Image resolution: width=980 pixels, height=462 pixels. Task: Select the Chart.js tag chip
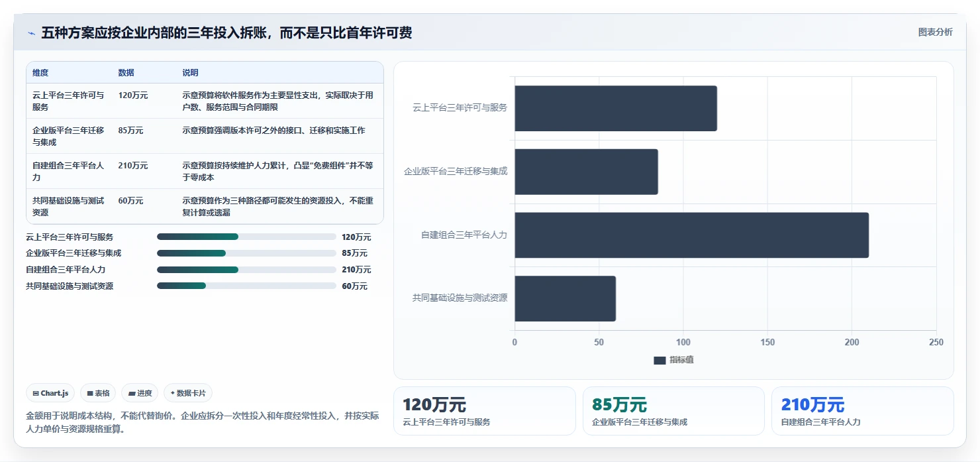(50, 393)
